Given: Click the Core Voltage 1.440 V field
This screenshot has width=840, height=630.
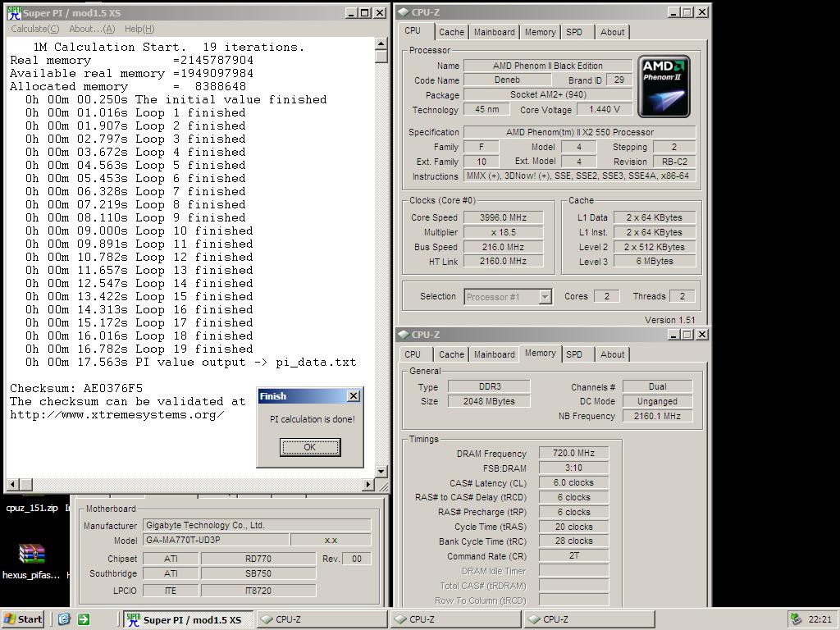Looking at the screenshot, I should point(604,109).
